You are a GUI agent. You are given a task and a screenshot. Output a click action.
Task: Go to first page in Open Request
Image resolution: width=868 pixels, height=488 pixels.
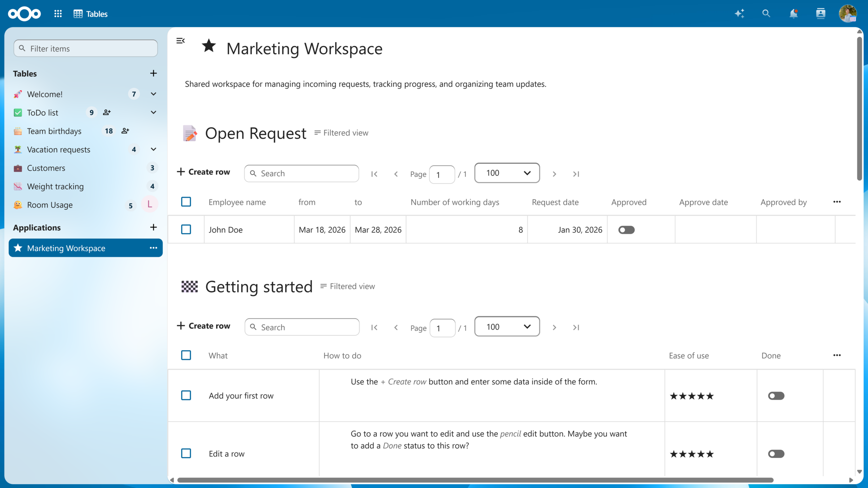click(x=374, y=174)
